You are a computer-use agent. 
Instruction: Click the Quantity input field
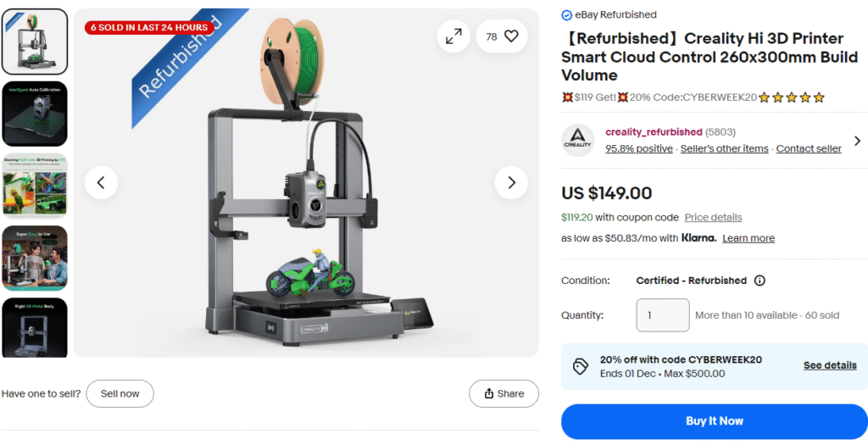(x=663, y=315)
